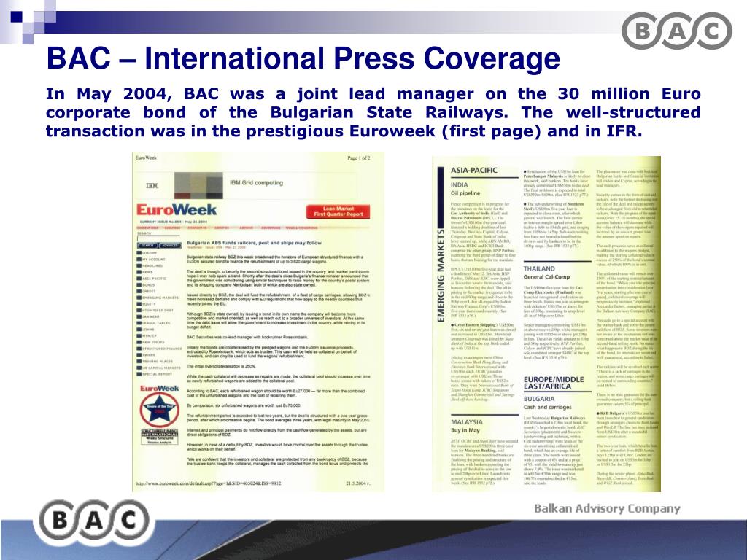Click 'General Cal-Comp' subheading
Image resolution: width=747 pixels, height=560 pixels.
point(546,276)
